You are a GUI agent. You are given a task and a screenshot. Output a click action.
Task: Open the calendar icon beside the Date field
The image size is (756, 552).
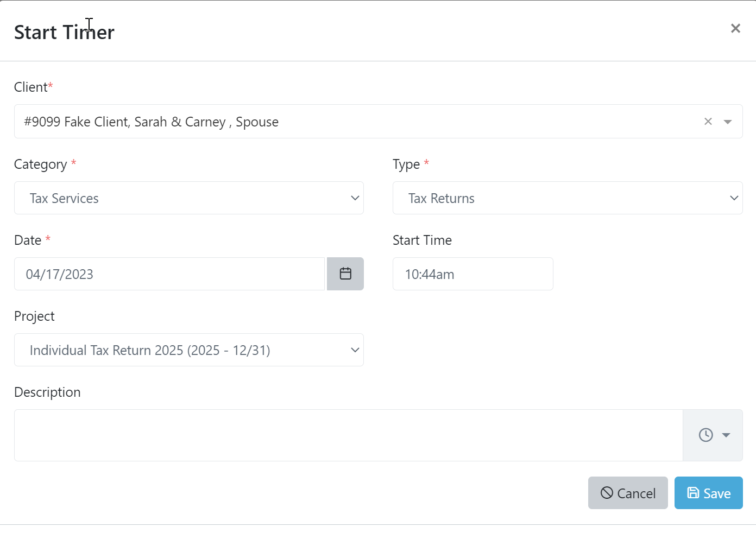(345, 274)
